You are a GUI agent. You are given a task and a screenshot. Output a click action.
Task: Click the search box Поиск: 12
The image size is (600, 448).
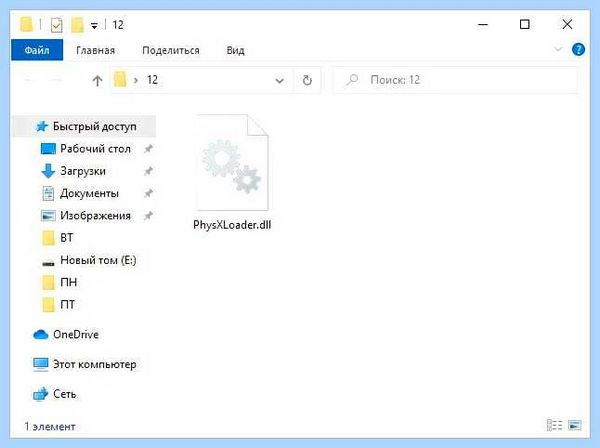[x=455, y=80]
